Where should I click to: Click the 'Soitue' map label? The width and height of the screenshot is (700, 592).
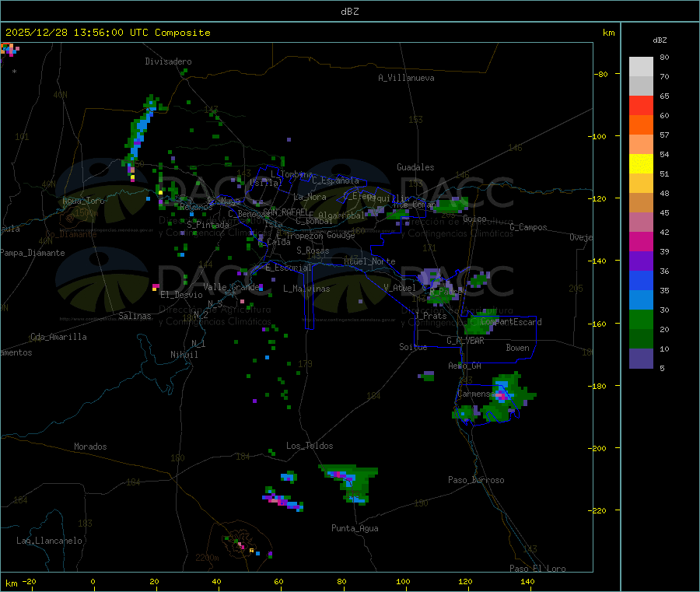coord(413,347)
